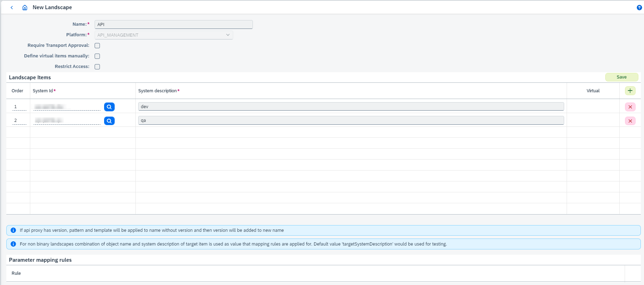The width and height of the screenshot is (644, 285).
Task: Toggle Require Transport Approval checkbox
Action: pos(97,45)
